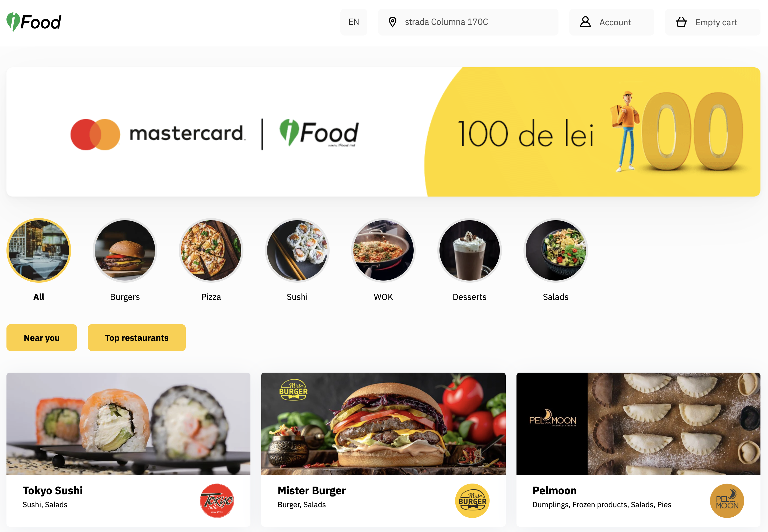Select the WOK category icon
The image size is (768, 532).
click(x=383, y=250)
